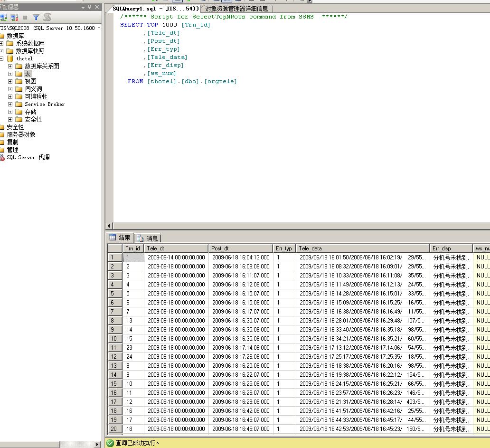Click cell 2009-06-14 00:00:00.000 in Tele_dt
Screen dimensions: 490x448
[x=176, y=257]
